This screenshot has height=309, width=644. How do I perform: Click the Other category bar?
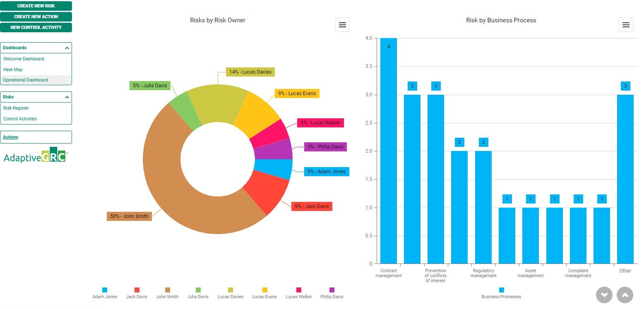625,179
